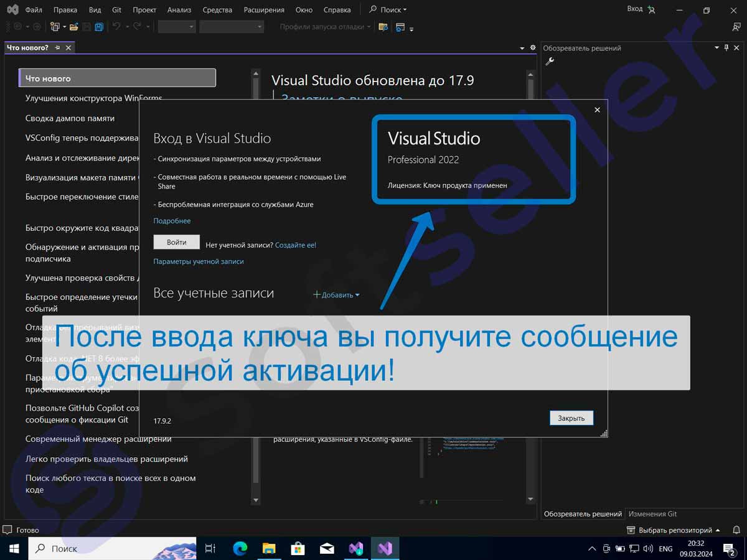
Task: Click the Send Feedback icon below sign-in
Action: pyautogui.click(x=736, y=27)
